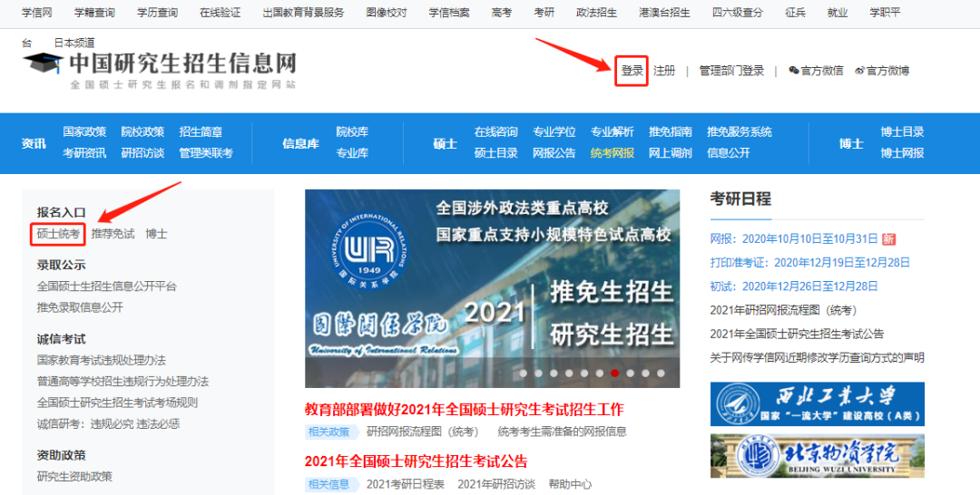The width and height of the screenshot is (980, 495).
Task: Open 管理部门登录 in the header
Action: [731, 71]
